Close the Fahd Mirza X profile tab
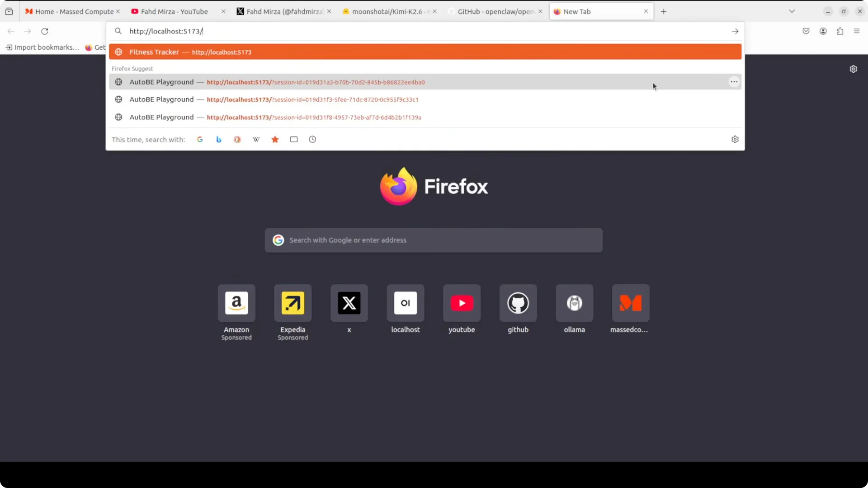 [x=329, y=11]
